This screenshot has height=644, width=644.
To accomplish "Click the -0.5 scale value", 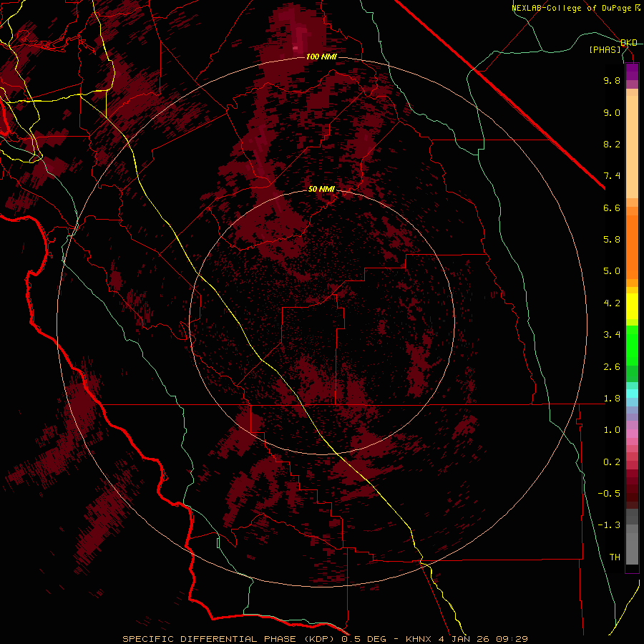I will [609, 494].
